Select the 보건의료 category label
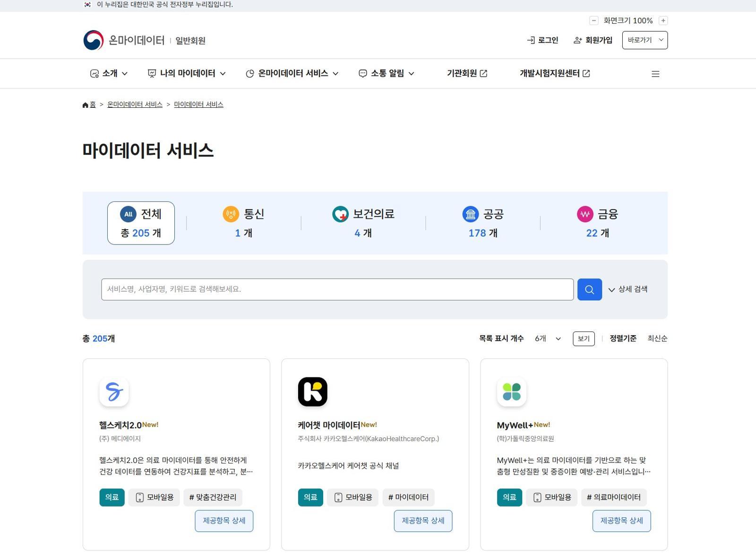The height and width of the screenshot is (558, 756). pyautogui.click(x=374, y=214)
